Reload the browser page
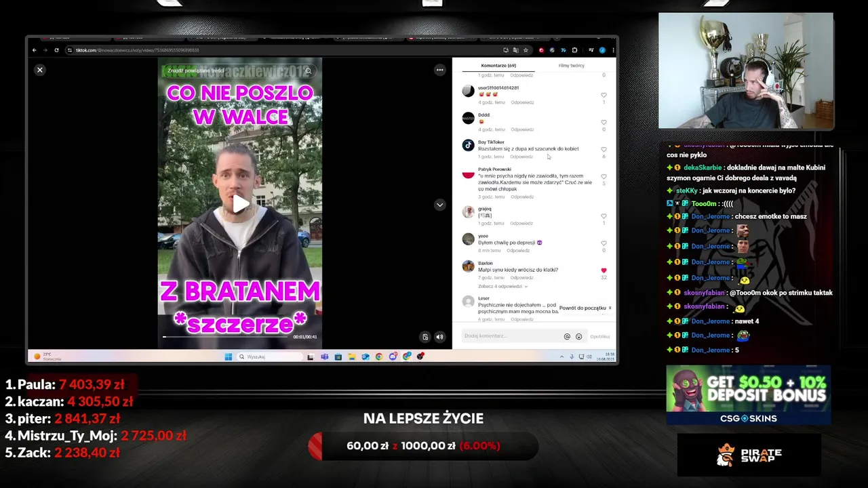Screen dimensions: 868x488 pyautogui.click(x=56, y=50)
